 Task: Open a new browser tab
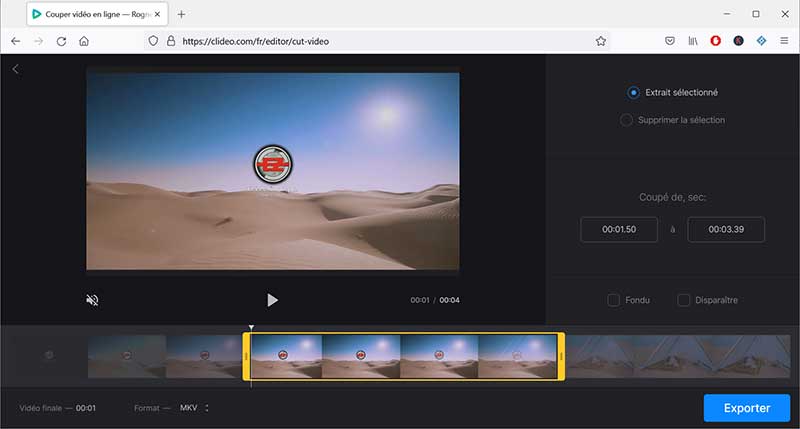(x=181, y=14)
